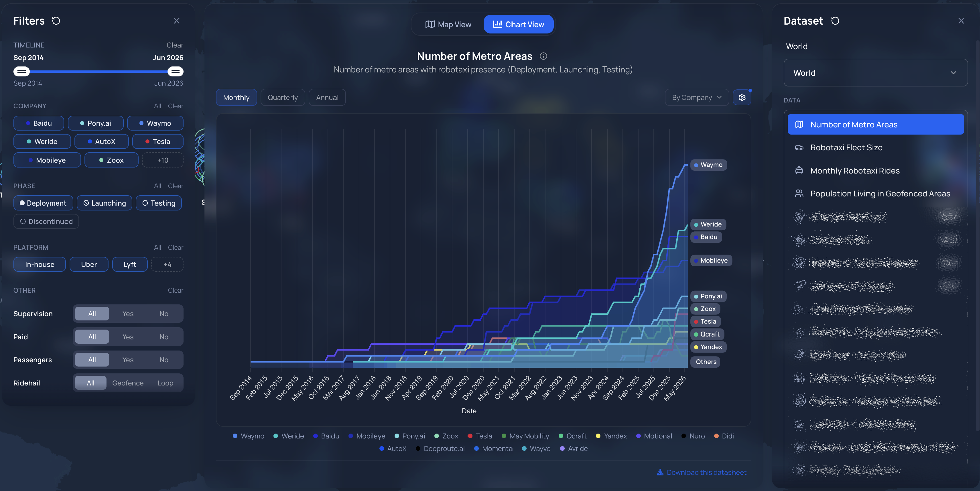The height and width of the screenshot is (491, 980).
Task: Close the Filters panel
Action: (x=177, y=20)
